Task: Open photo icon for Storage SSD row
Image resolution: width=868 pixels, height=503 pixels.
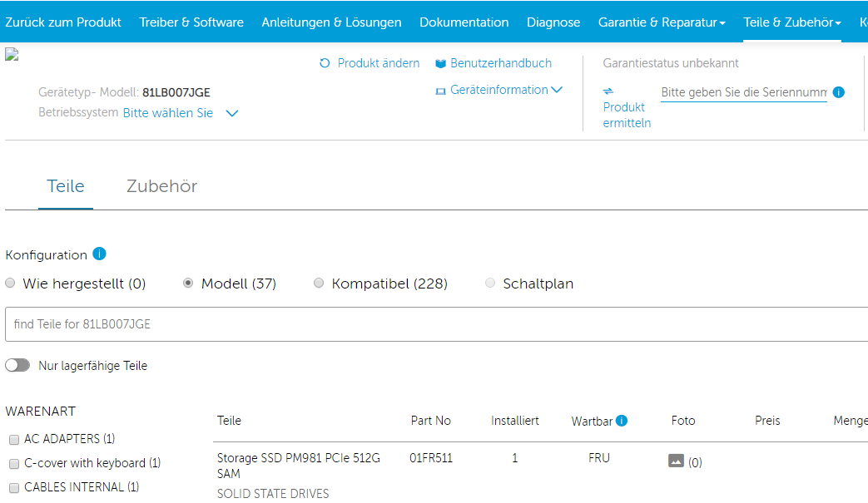Action: pyautogui.click(x=676, y=461)
